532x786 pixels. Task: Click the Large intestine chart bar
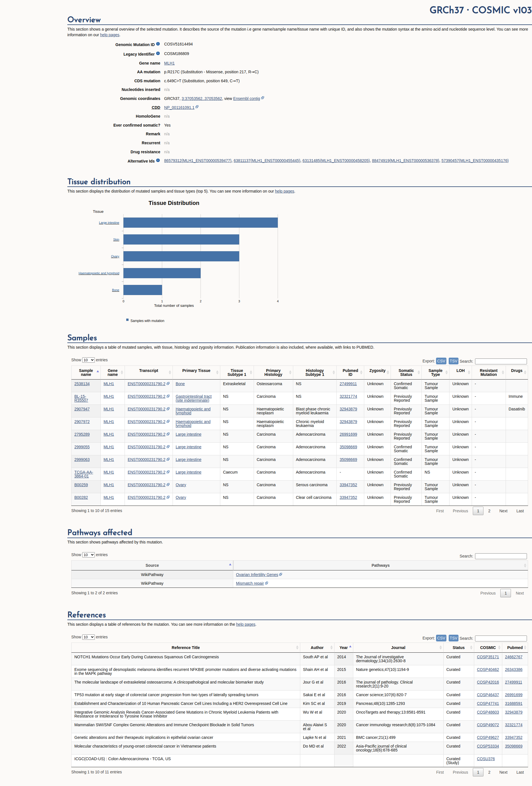[x=200, y=223]
